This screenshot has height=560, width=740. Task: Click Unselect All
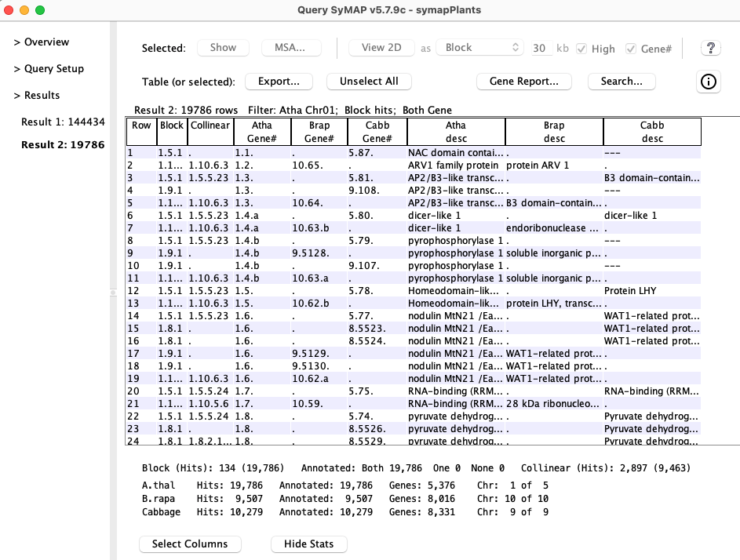point(368,81)
